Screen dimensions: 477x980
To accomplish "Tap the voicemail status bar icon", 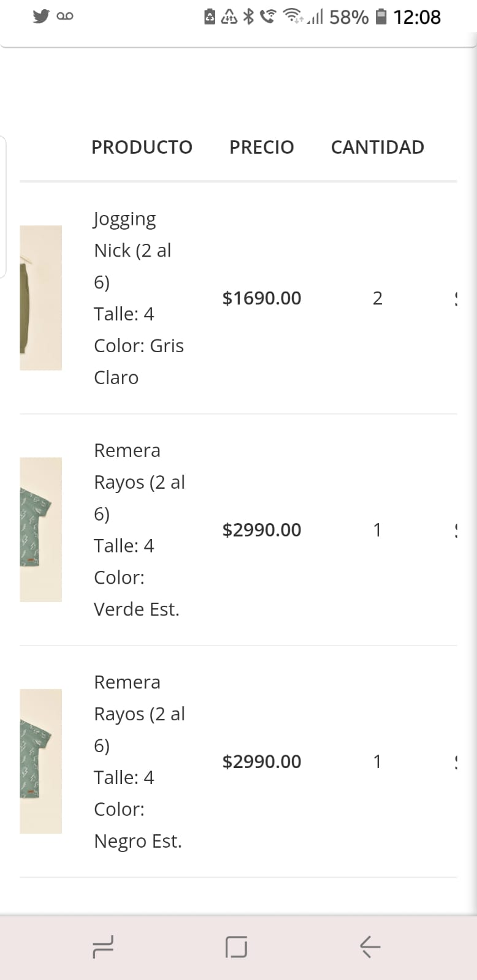I will [65, 17].
